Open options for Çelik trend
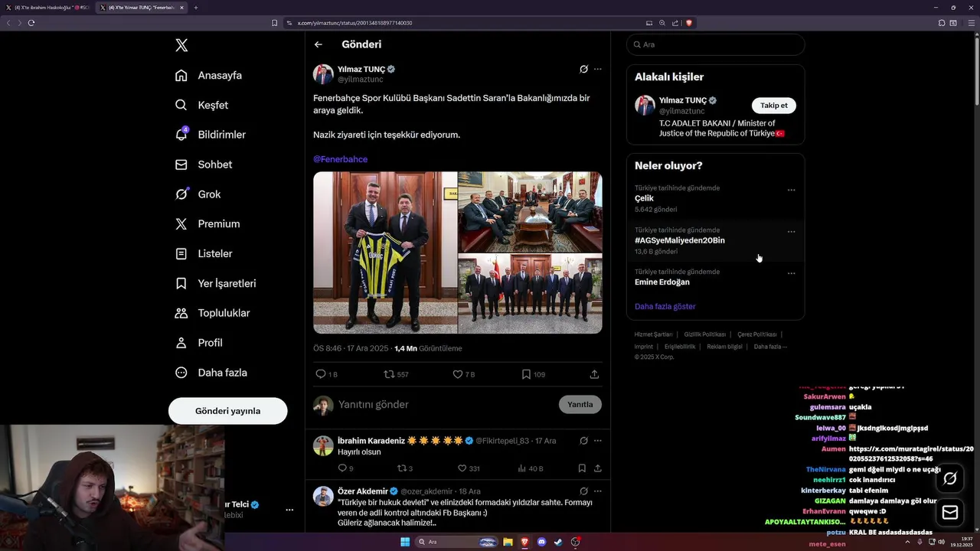The image size is (980, 551). (x=792, y=190)
